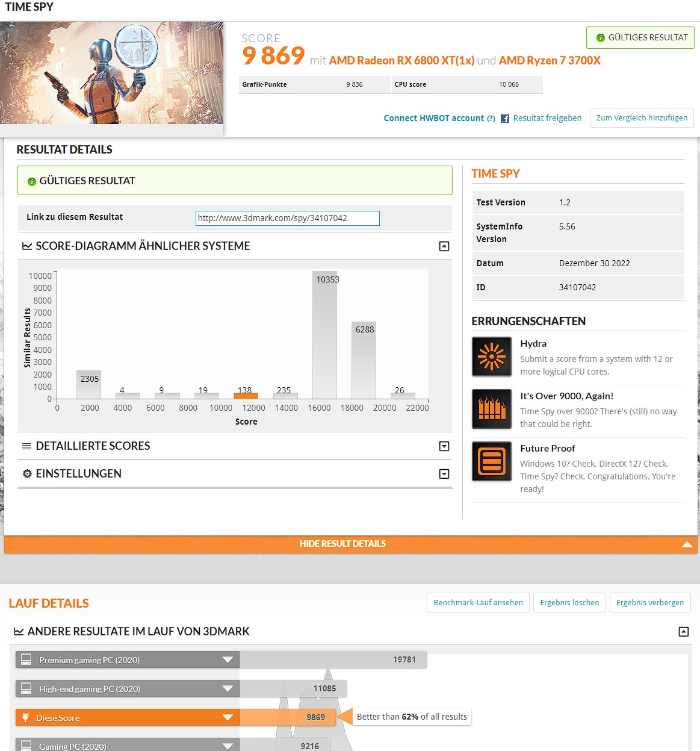
Task: Click the Datum value Dezember 30 2022
Action: (x=595, y=263)
